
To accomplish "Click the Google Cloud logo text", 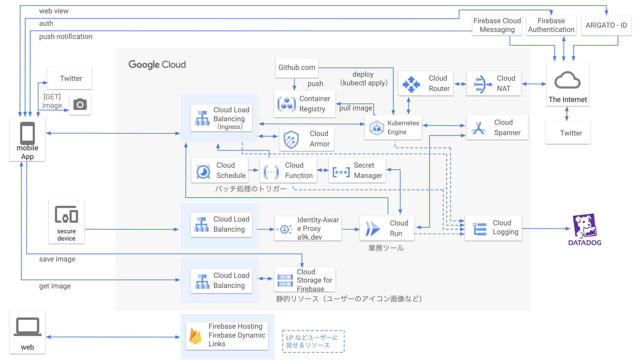I will point(157,64).
